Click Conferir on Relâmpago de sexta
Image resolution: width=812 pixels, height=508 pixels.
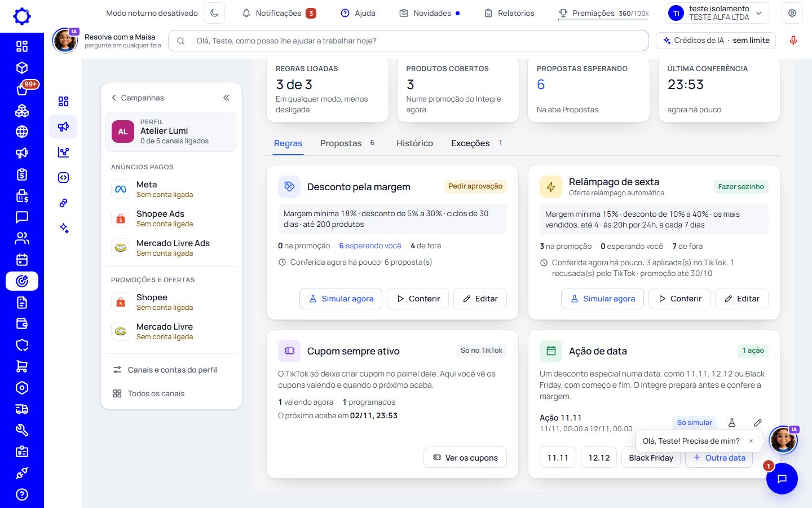tap(679, 299)
